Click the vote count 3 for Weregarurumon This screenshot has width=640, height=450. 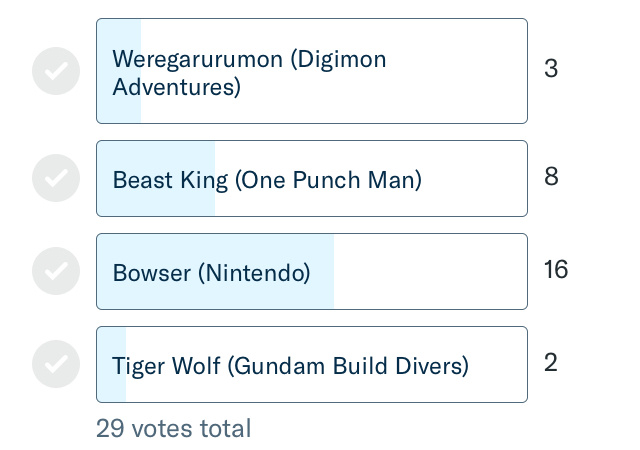[551, 69]
